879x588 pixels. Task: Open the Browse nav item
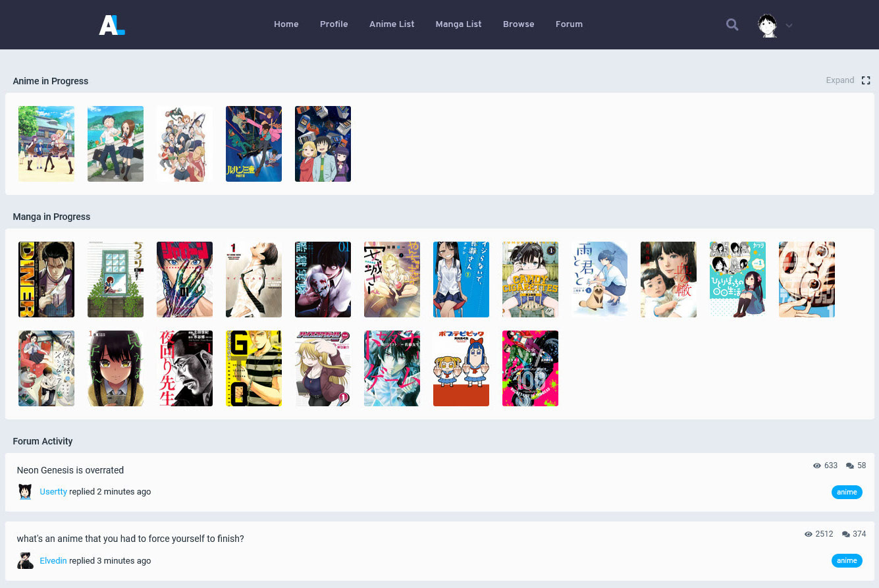pyautogui.click(x=519, y=24)
